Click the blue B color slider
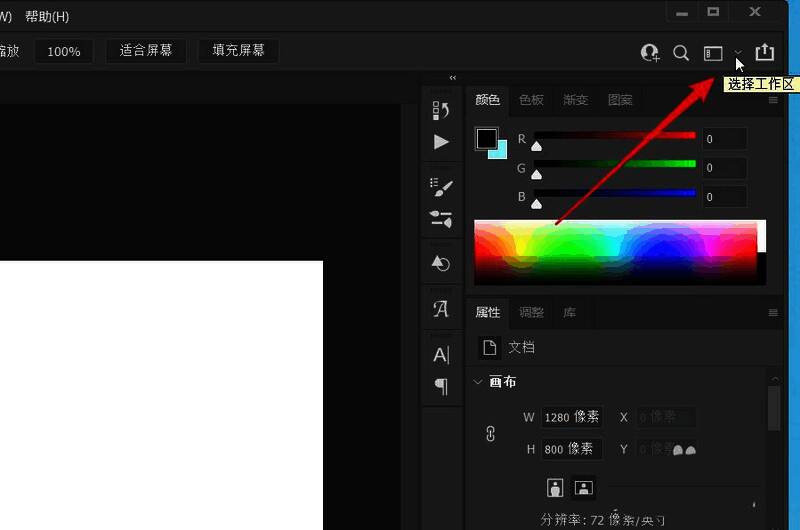The image size is (800, 530). (x=614, y=193)
